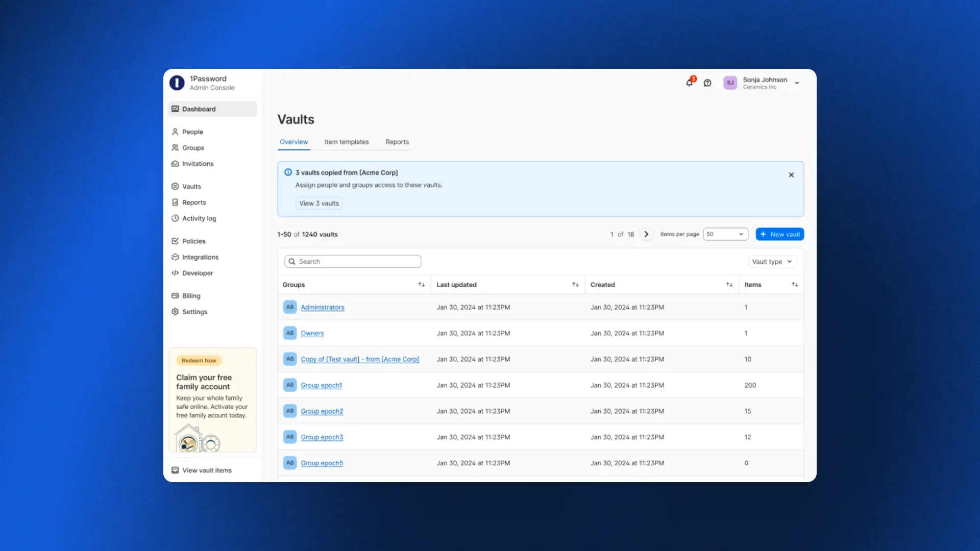Switch to the Reports tab

point(397,142)
